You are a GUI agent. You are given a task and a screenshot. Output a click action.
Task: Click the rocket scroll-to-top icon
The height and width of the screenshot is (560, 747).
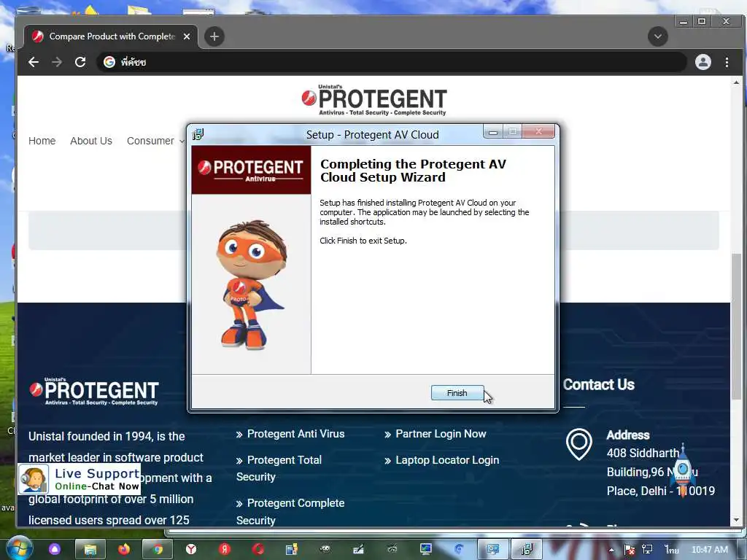(x=682, y=470)
